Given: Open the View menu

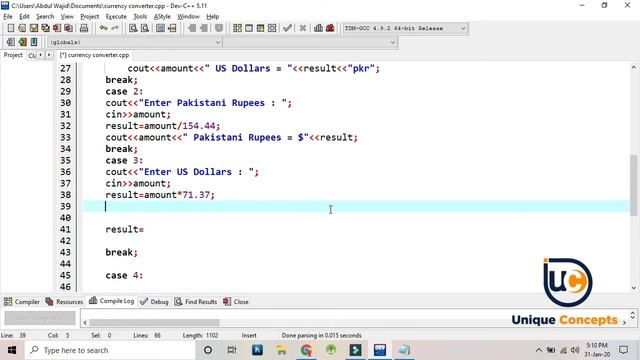Looking at the screenshot, I should [x=67, y=16].
